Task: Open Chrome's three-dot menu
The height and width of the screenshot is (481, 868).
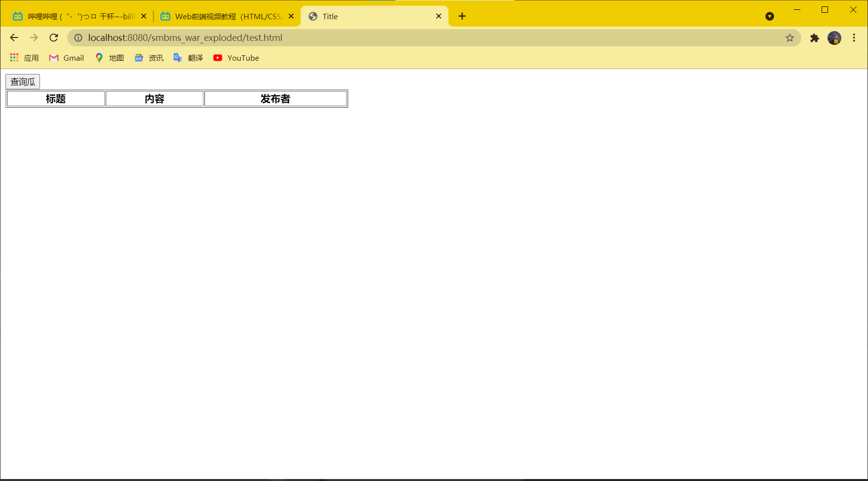Action: pos(854,38)
